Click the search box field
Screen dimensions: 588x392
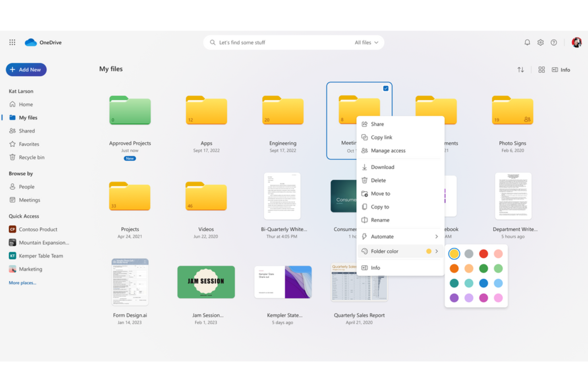click(294, 42)
